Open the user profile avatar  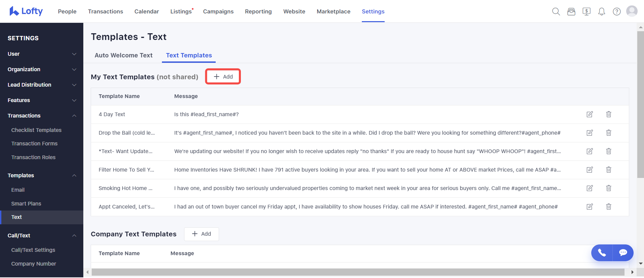tap(632, 11)
